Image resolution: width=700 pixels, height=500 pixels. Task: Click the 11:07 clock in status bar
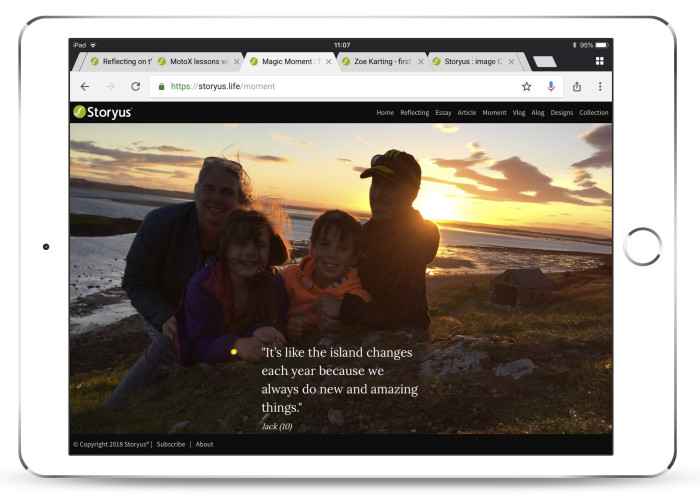[x=342, y=45]
